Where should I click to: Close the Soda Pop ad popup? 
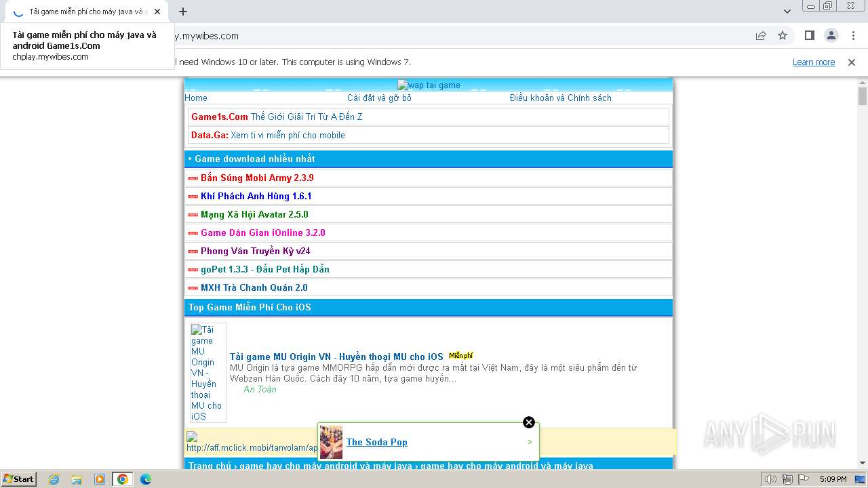[x=529, y=422]
